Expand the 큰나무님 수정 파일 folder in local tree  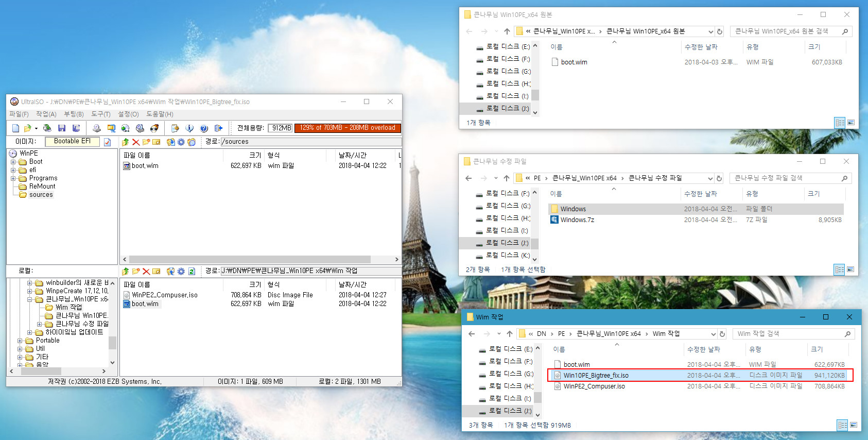pyautogui.click(x=40, y=324)
